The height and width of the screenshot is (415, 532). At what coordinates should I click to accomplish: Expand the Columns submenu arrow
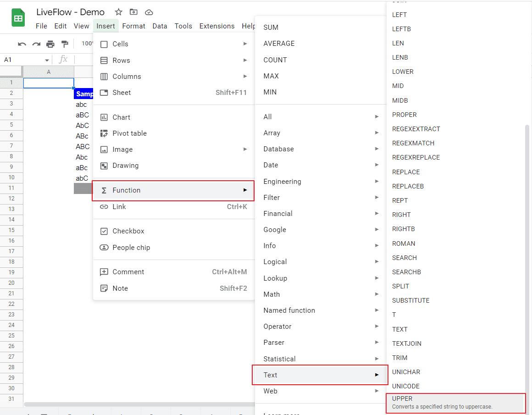[245, 76]
